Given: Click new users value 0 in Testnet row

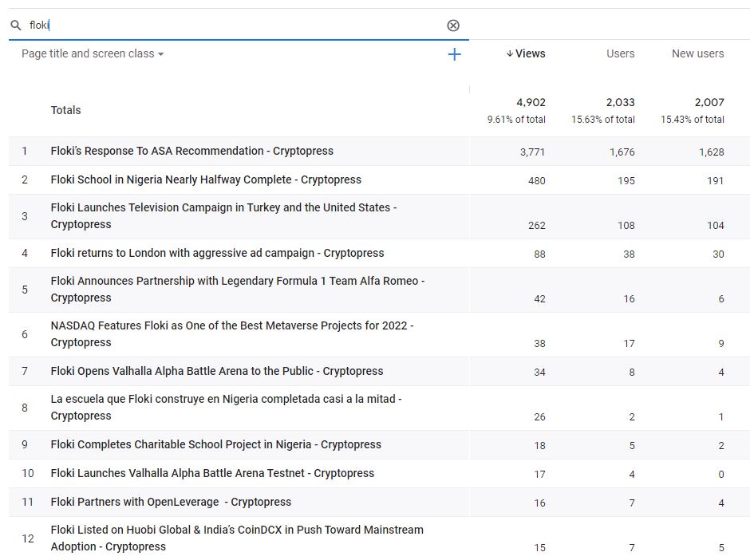Looking at the screenshot, I should point(721,475).
